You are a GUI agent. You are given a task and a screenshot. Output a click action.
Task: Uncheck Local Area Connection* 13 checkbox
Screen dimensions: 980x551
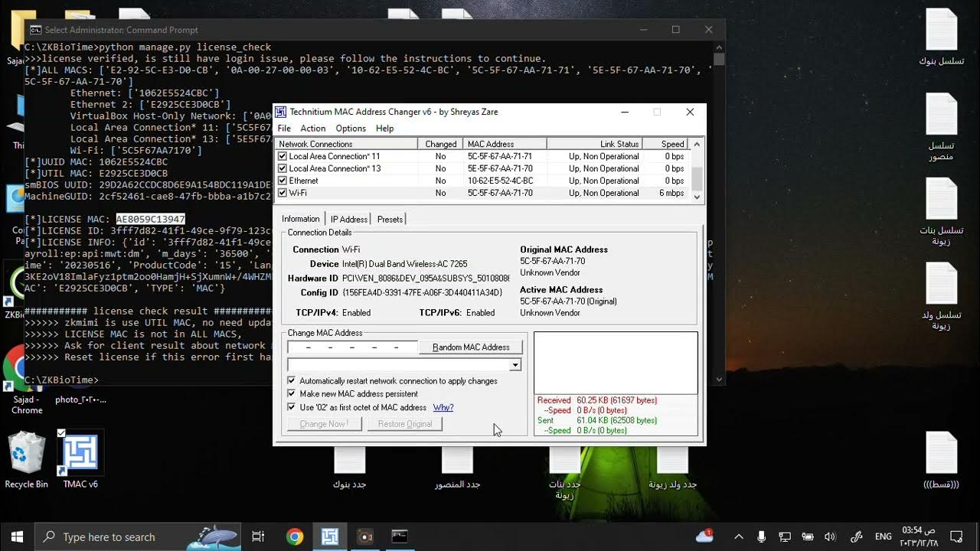pos(283,168)
